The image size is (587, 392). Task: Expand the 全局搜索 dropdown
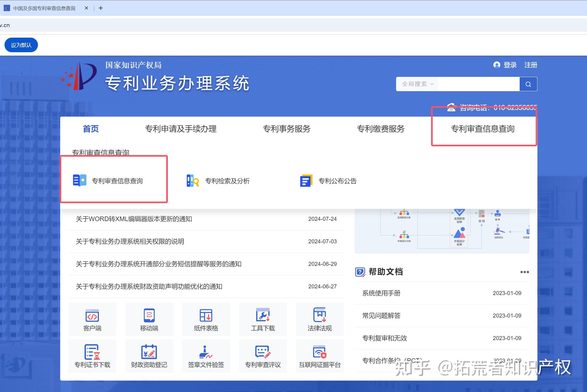click(x=418, y=84)
